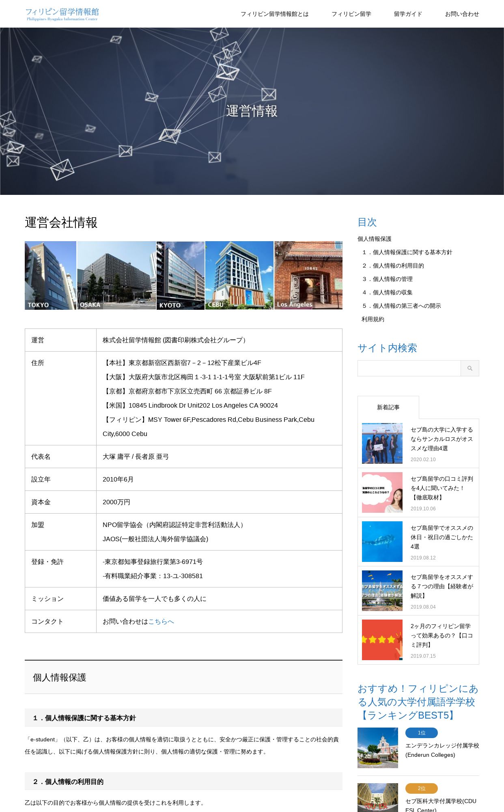Click the 運営会社情報 heading

pos(61,222)
